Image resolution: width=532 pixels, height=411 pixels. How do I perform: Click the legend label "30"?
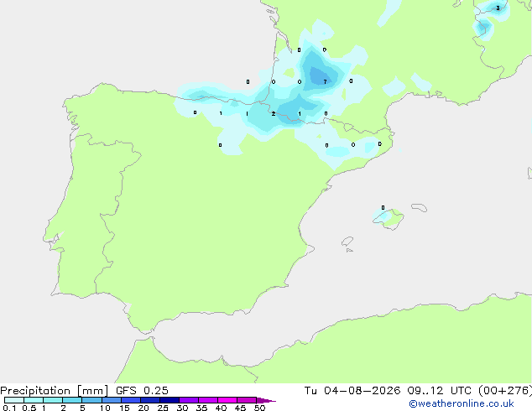pos(182,408)
